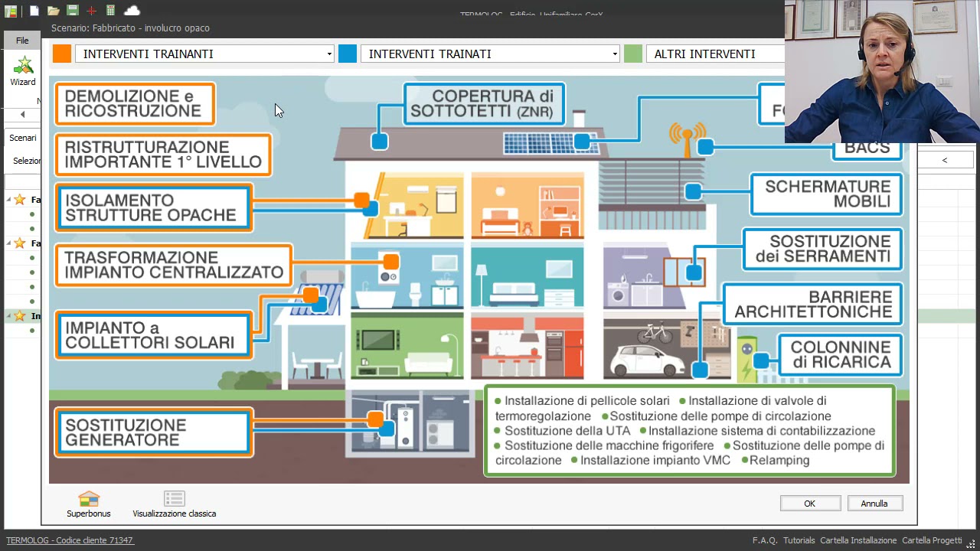
Task: Cancel with the Annulla button
Action: [x=874, y=503]
